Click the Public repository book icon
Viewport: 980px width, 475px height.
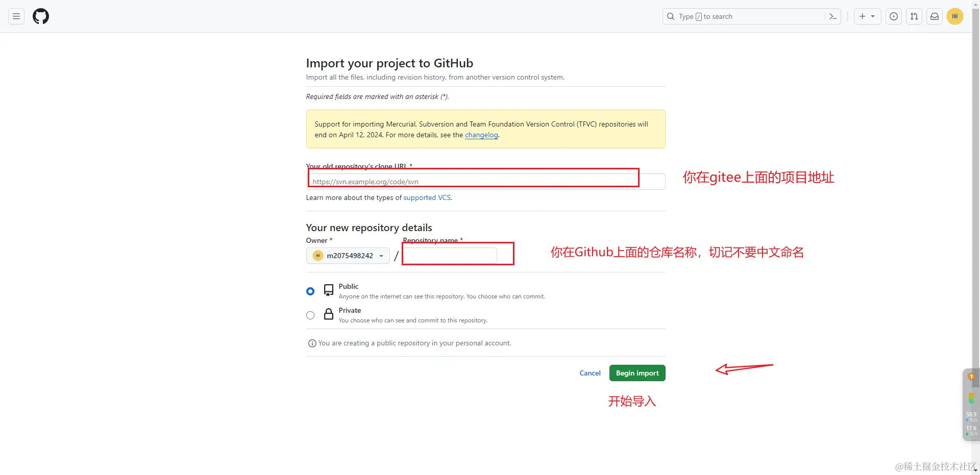[329, 291]
